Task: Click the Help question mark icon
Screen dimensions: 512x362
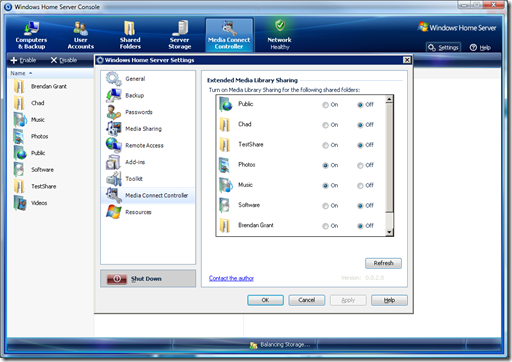Action: [473, 48]
